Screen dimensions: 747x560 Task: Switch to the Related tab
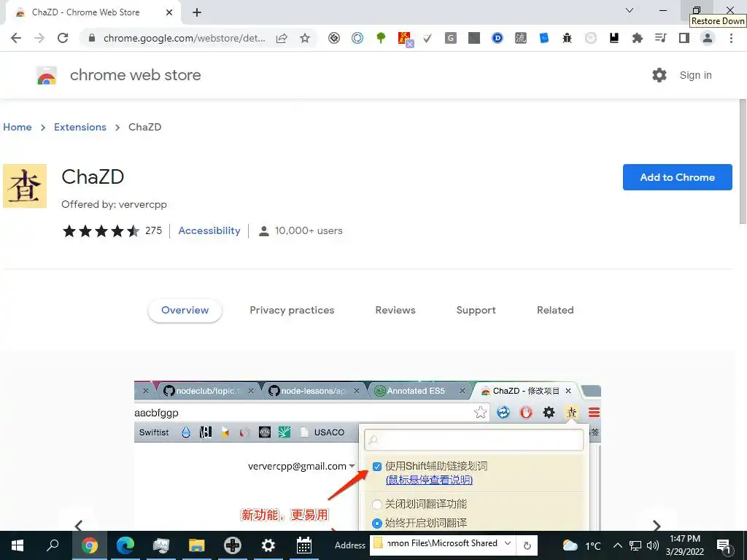click(555, 310)
